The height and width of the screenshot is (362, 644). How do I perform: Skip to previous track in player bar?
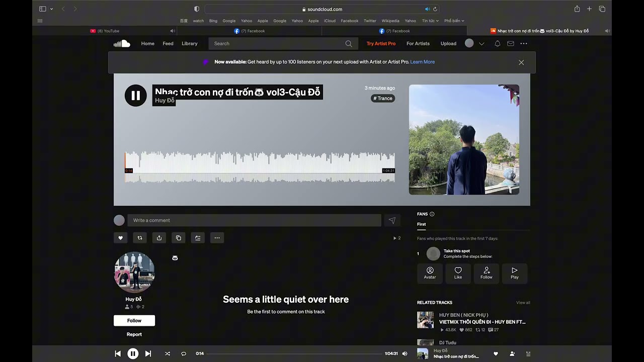pyautogui.click(x=118, y=353)
